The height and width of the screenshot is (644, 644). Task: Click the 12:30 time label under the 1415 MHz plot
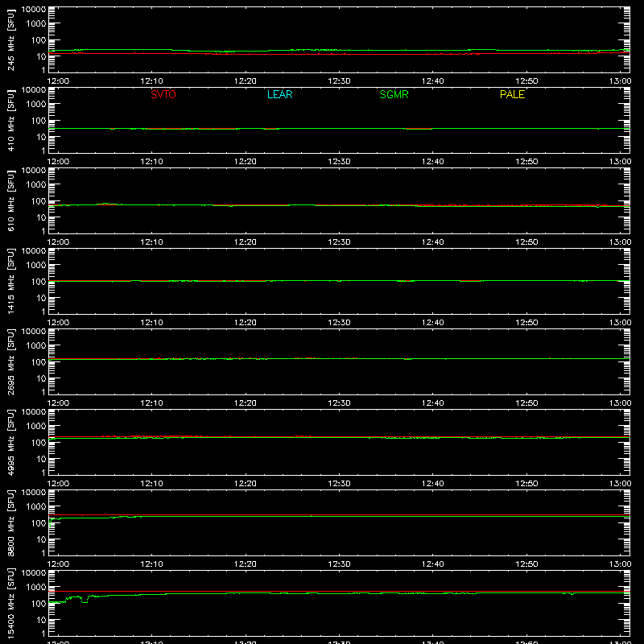[x=339, y=323]
